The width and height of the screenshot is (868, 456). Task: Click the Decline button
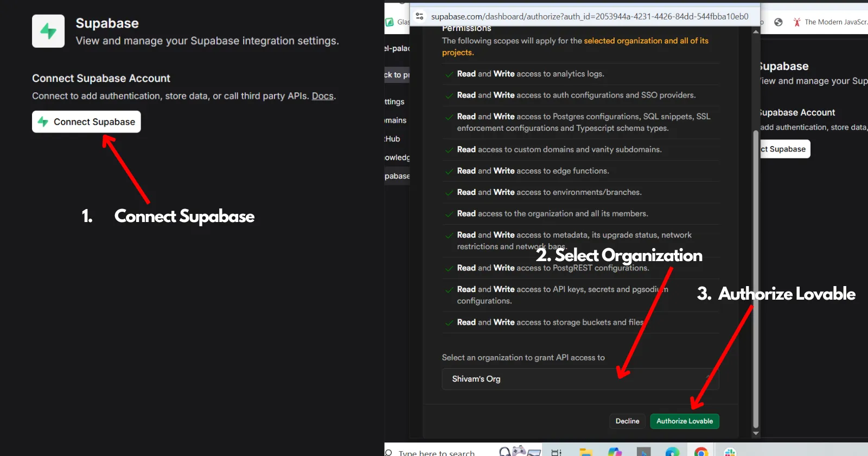point(627,421)
